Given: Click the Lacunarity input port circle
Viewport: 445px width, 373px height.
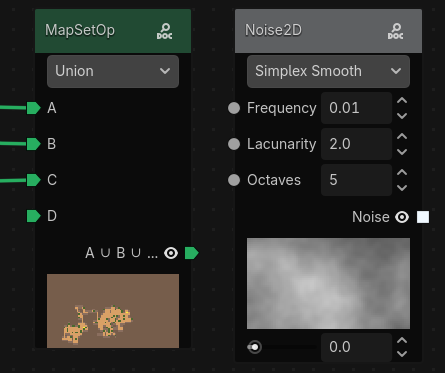Looking at the screenshot, I should (x=234, y=144).
